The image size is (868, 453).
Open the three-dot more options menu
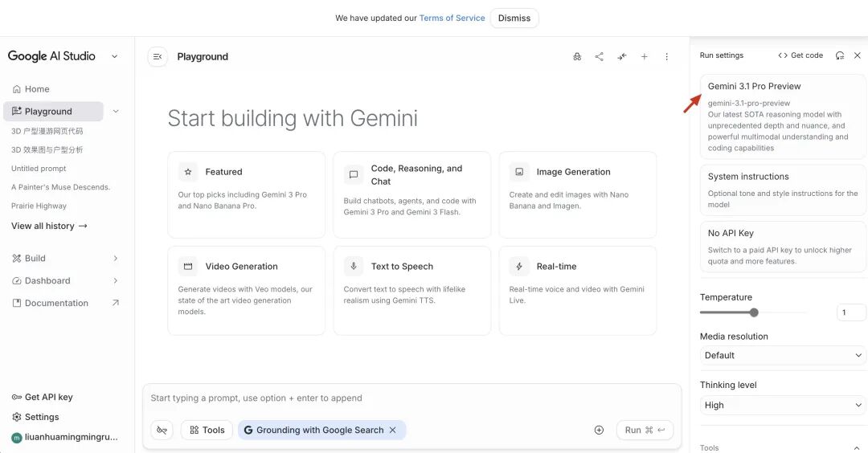point(666,56)
